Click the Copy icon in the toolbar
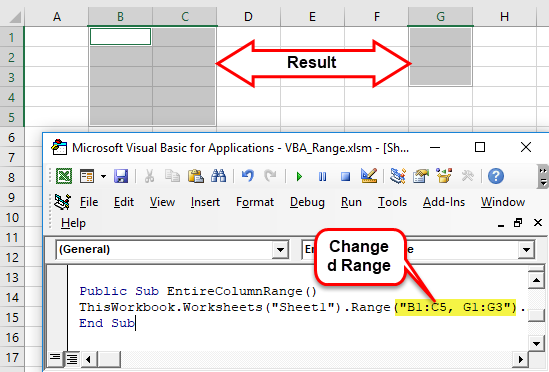Image resolution: width=549 pixels, height=372 pixels. point(172,176)
